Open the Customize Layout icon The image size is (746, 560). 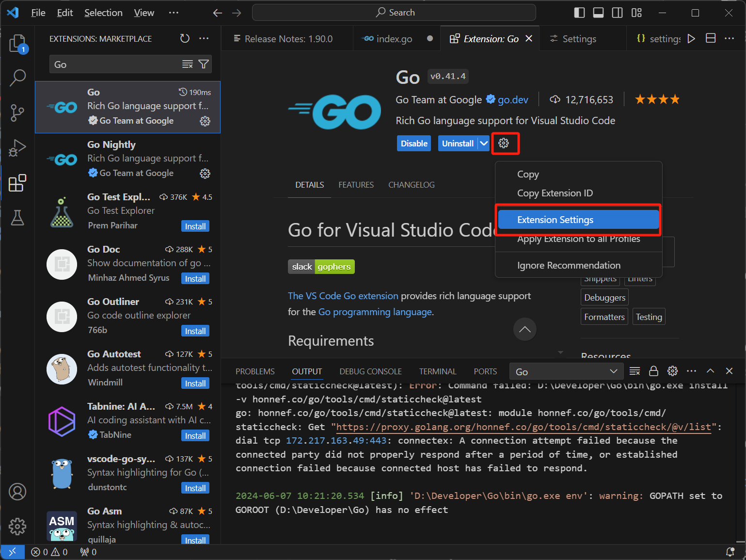tap(637, 13)
